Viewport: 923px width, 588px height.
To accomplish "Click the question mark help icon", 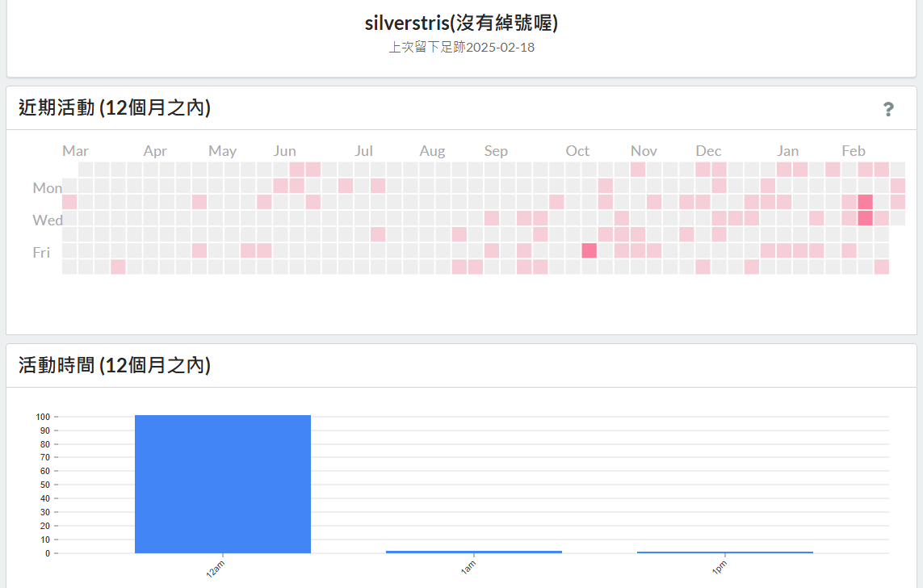I will coord(888,109).
